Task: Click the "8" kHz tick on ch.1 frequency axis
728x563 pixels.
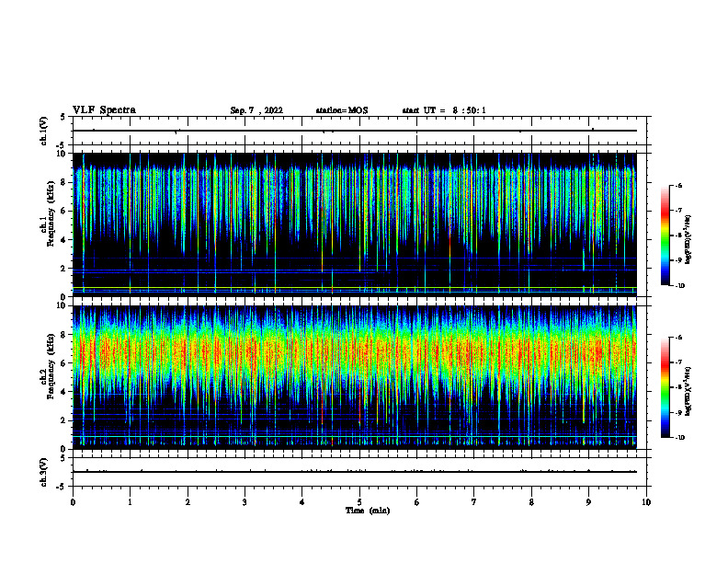Action: (x=64, y=182)
